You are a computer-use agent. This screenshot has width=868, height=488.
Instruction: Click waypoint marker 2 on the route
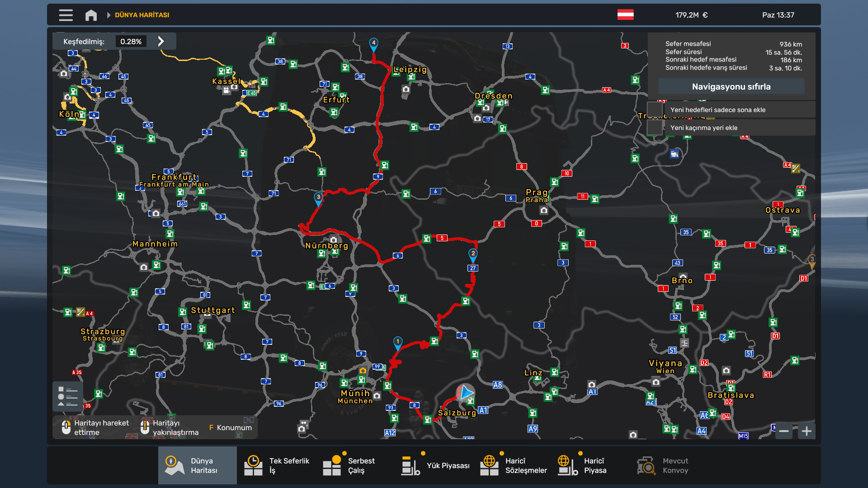tap(473, 254)
